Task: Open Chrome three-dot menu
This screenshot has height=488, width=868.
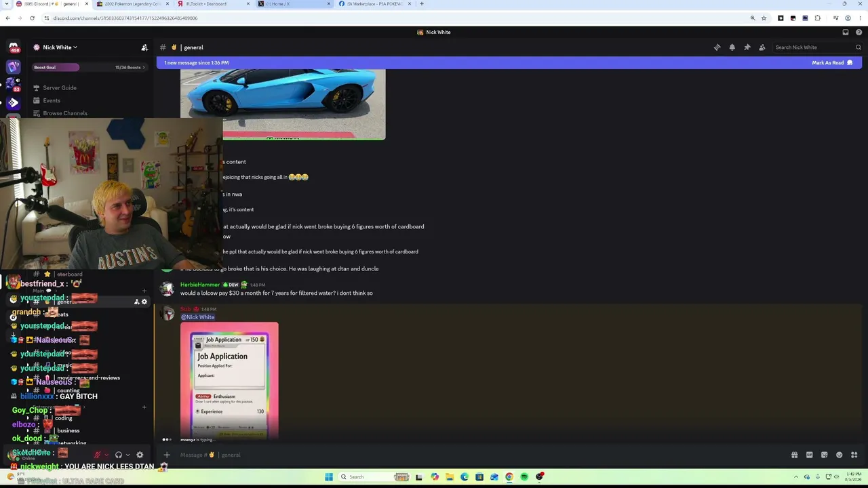Action: coord(860,18)
